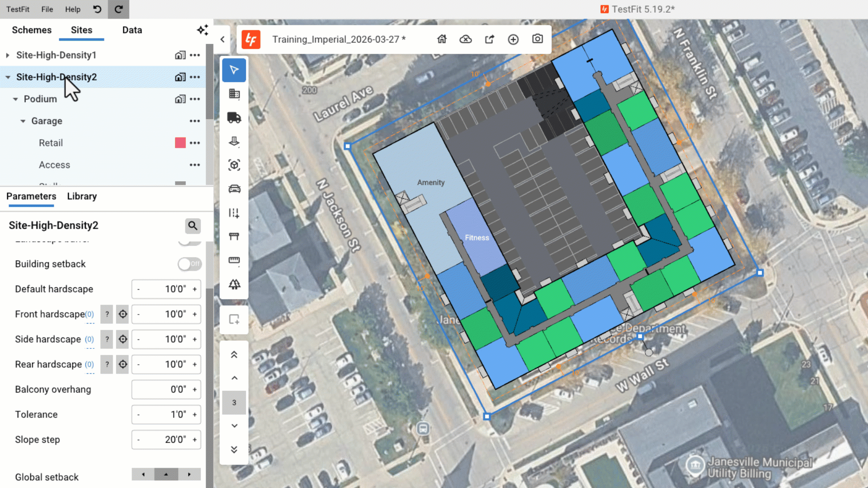Toggle Site-High-Density1 building visibility icon

coord(180,55)
